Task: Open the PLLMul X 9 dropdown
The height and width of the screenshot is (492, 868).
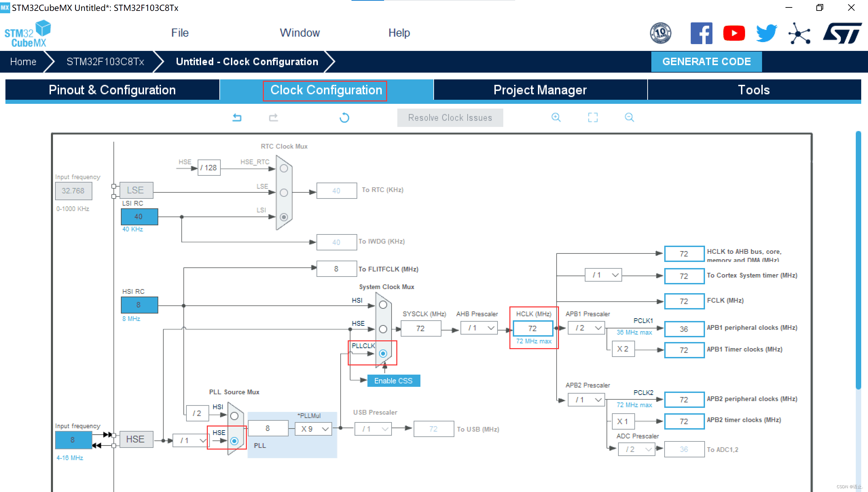Action: 313,429
